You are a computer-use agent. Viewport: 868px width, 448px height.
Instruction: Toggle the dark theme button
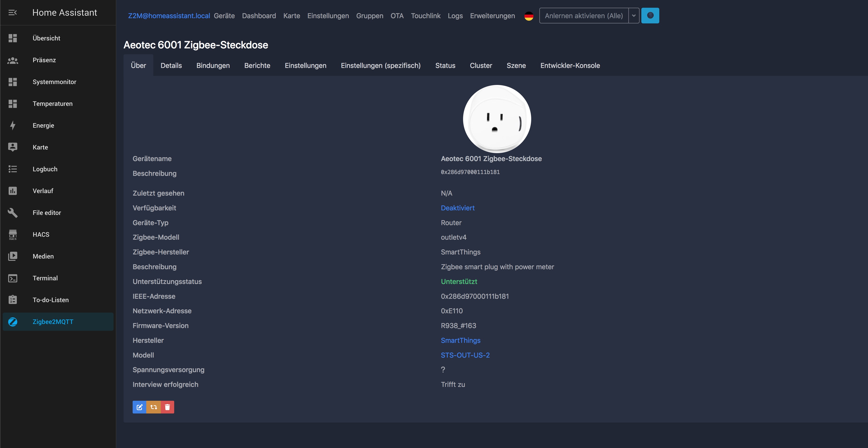click(x=650, y=15)
